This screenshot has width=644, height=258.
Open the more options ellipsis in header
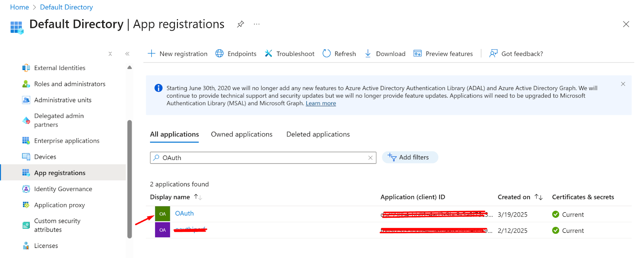coord(257,24)
